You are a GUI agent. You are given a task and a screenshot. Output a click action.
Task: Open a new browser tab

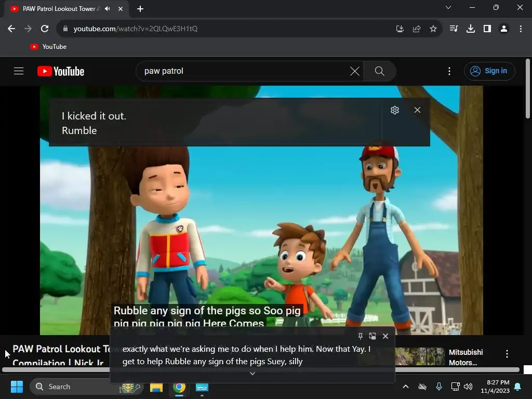pyautogui.click(x=140, y=9)
